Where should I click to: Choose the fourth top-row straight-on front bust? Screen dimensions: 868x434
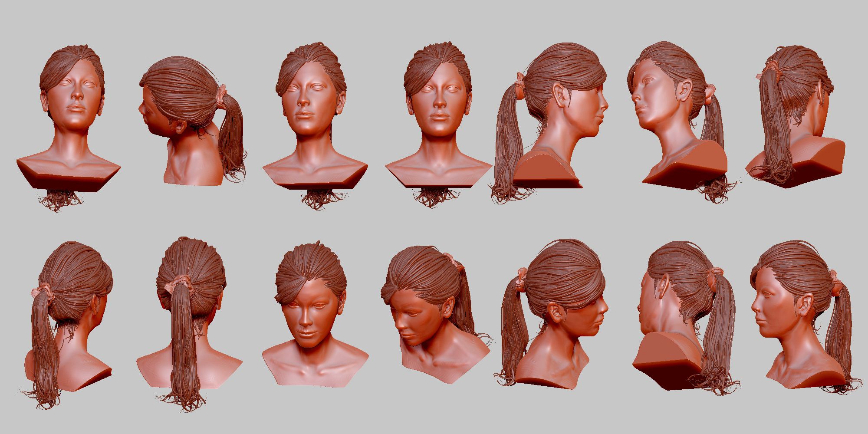click(x=438, y=126)
